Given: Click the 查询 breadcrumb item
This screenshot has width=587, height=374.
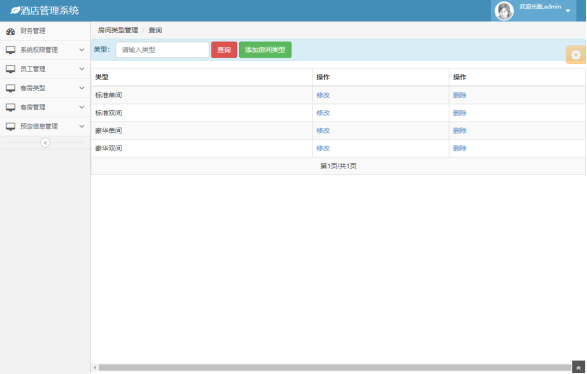Looking at the screenshot, I should pos(155,30).
